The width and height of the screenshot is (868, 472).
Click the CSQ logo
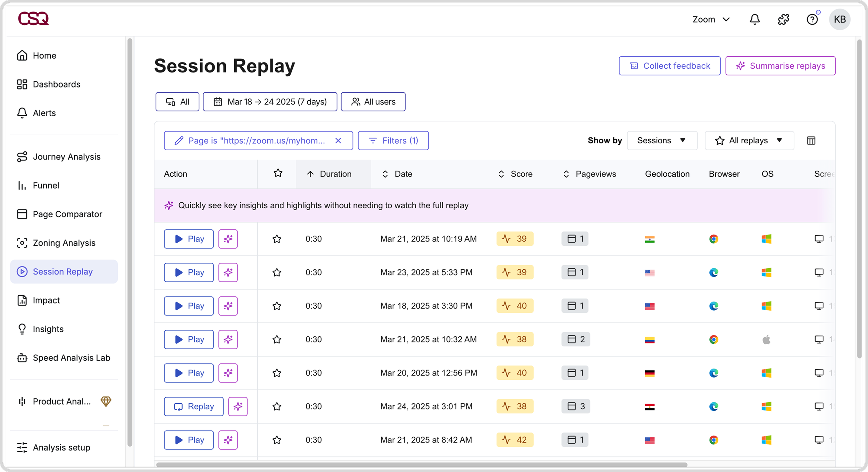tap(33, 18)
